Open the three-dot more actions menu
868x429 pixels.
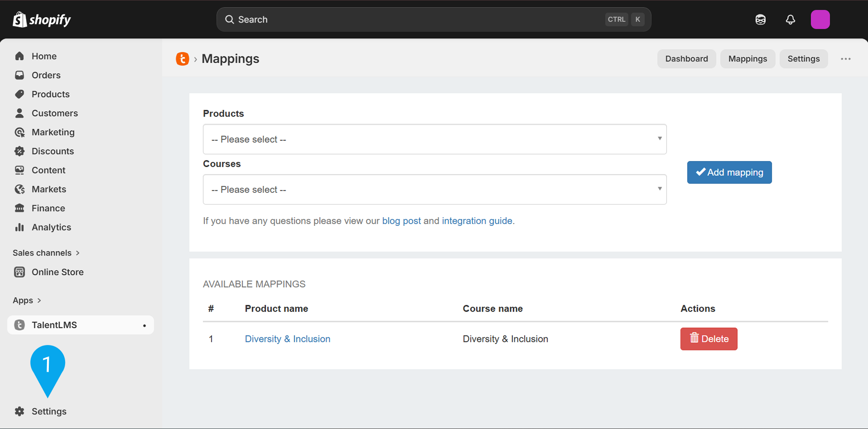845,59
